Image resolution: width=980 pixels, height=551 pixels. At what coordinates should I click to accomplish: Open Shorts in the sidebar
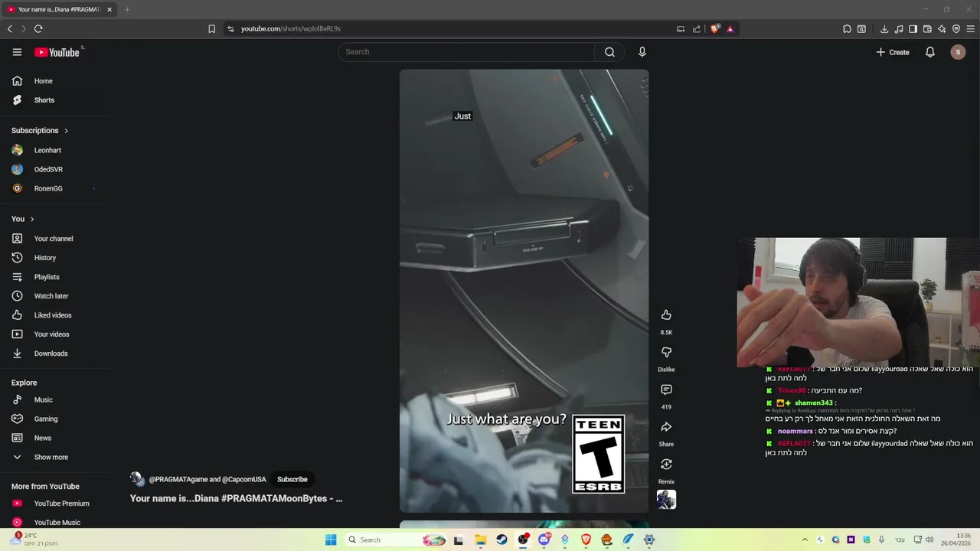click(x=55, y=100)
